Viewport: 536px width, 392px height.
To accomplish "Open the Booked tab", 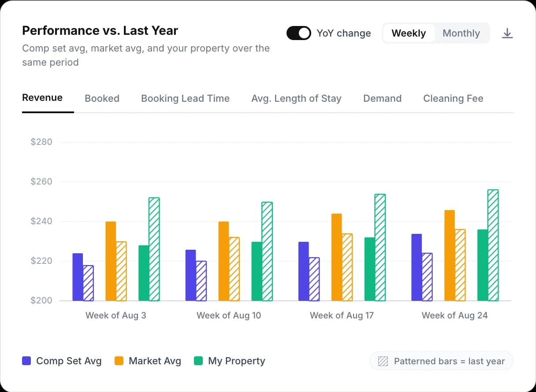I will pos(102,98).
